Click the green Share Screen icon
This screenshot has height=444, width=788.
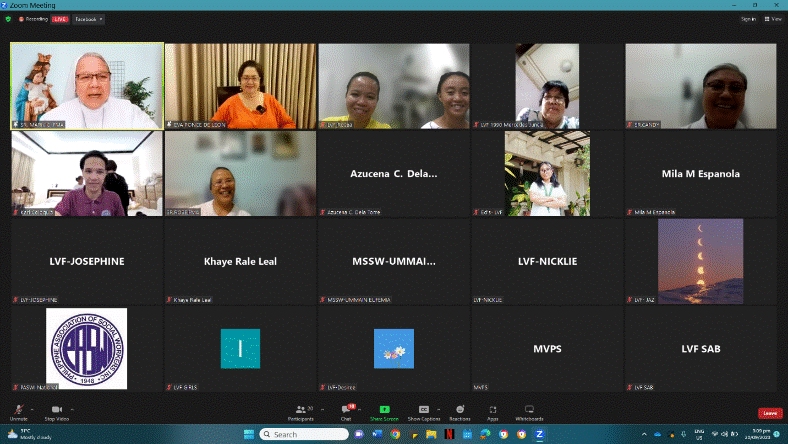click(384, 410)
